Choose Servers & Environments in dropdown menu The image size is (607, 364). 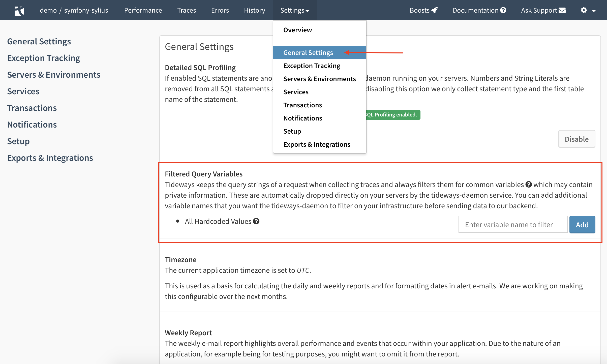coord(320,79)
